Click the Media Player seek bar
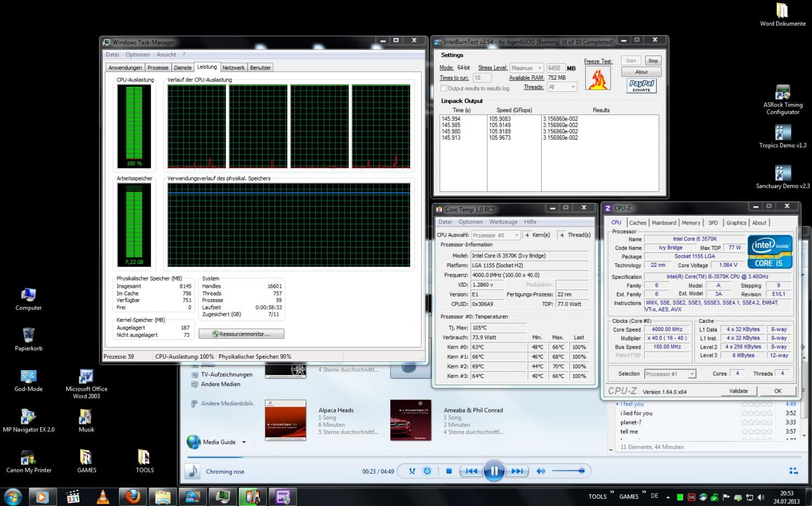Screen dimensions: 812x506 click(x=490, y=457)
